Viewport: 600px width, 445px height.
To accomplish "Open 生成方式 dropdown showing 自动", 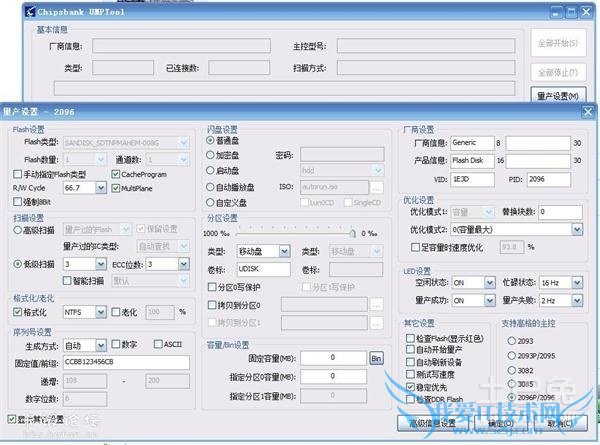I will 101,346.
